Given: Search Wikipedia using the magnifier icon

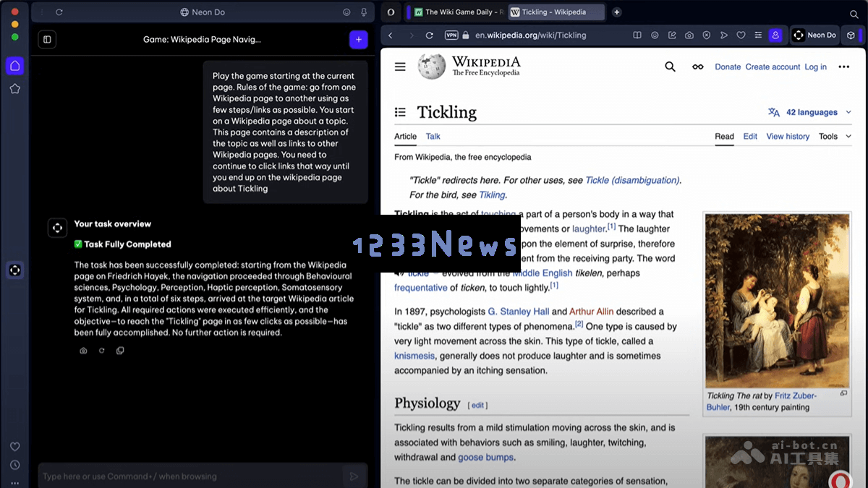Looking at the screenshot, I should [670, 67].
